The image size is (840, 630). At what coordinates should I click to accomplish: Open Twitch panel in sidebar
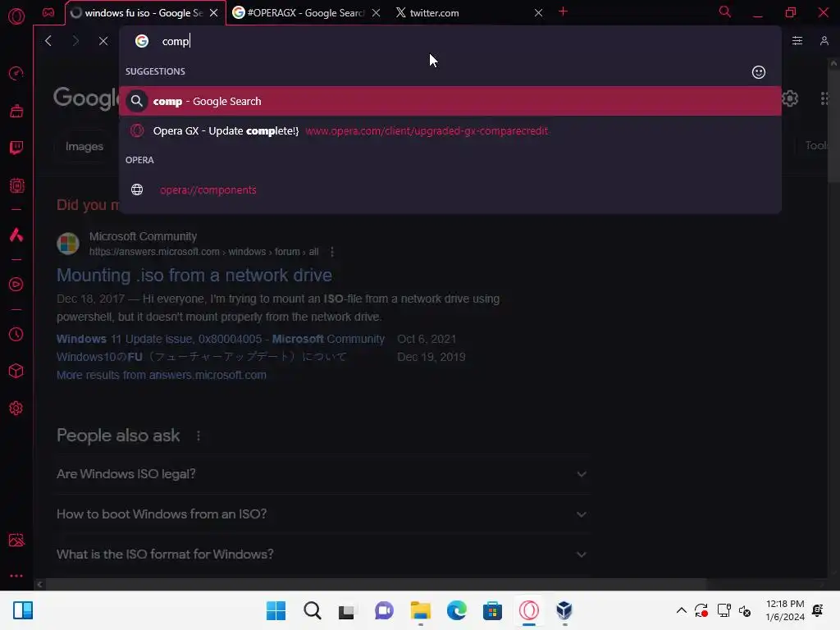pyautogui.click(x=16, y=148)
